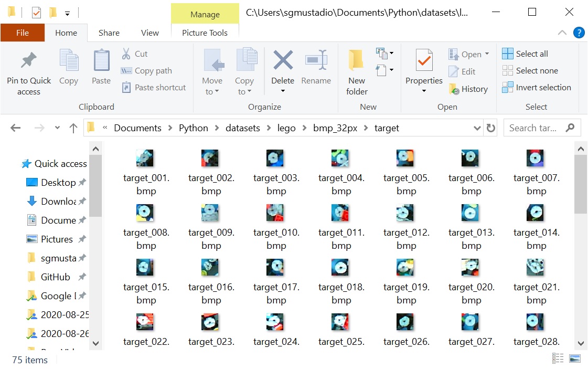The width and height of the screenshot is (588, 369).
Task: Click the Copy path icon
Action: pos(126,71)
